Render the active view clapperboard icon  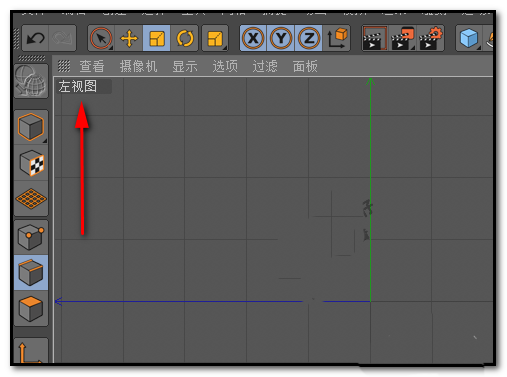pyautogui.click(x=375, y=38)
